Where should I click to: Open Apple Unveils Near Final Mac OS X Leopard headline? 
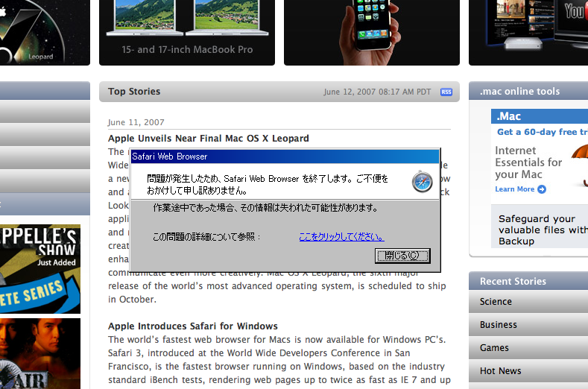point(209,139)
